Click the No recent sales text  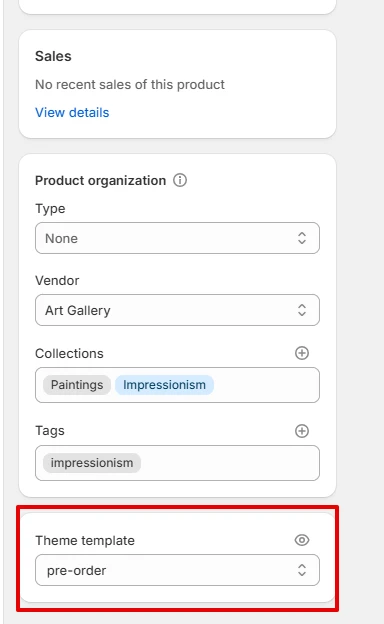coord(130,84)
